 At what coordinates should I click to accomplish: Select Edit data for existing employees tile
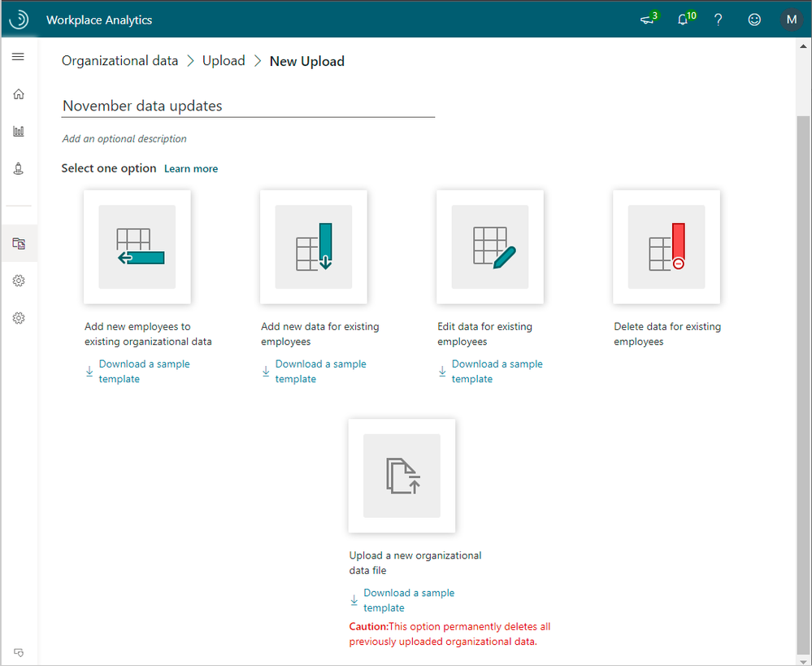[x=490, y=246]
